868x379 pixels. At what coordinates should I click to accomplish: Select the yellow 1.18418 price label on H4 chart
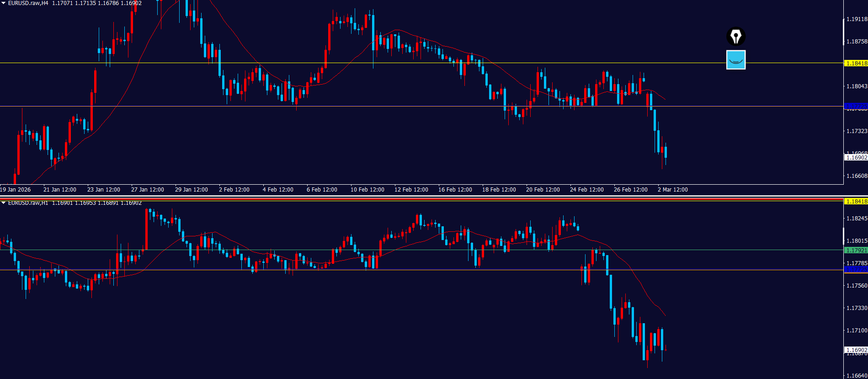(x=856, y=64)
